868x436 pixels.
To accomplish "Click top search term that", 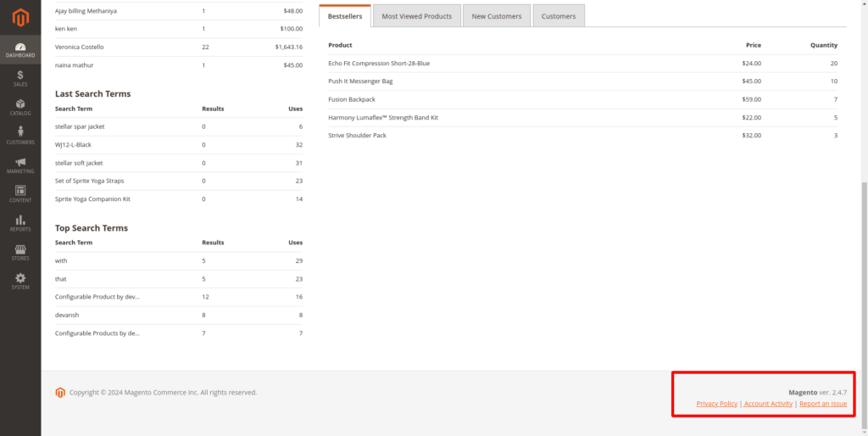I will pyautogui.click(x=61, y=279).
